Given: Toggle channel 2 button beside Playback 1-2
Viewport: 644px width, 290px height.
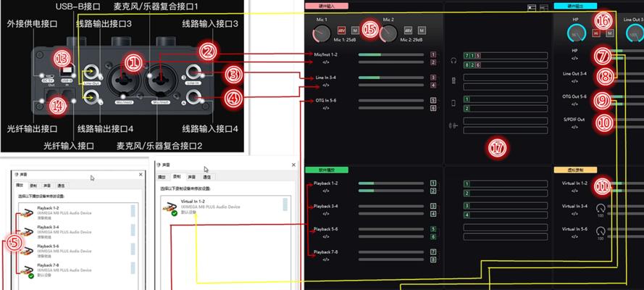Looking at the screenshot, I should click(x=433, y=191).
